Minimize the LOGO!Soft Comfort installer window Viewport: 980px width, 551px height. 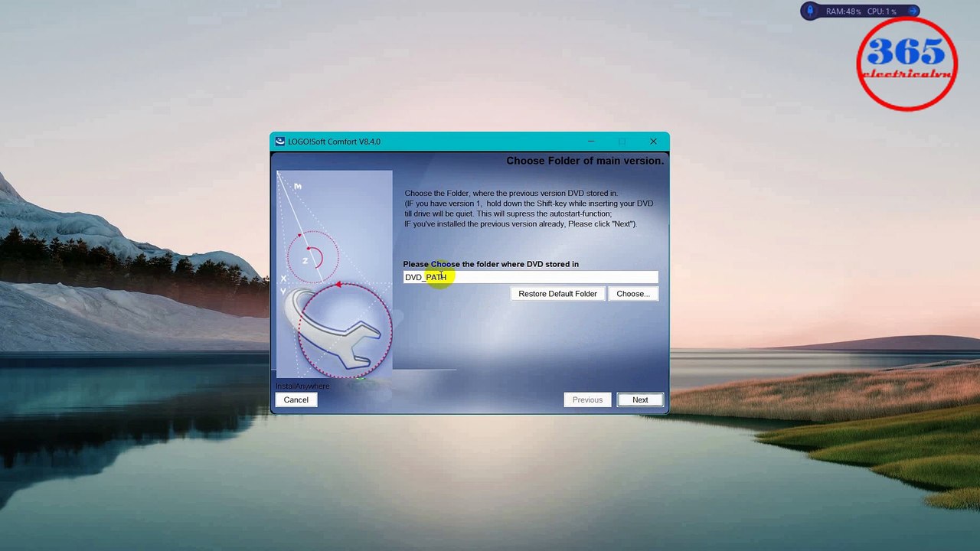click(x=591, y=142)
